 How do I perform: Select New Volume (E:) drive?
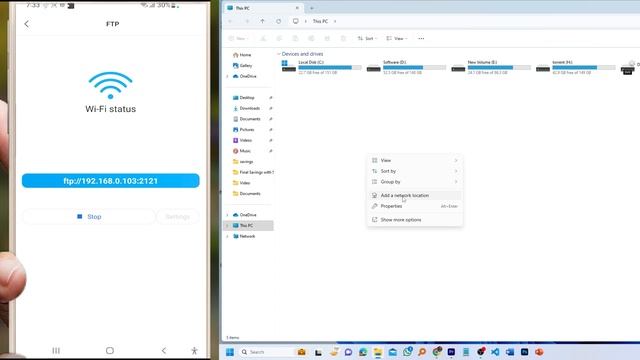[491, 67]
